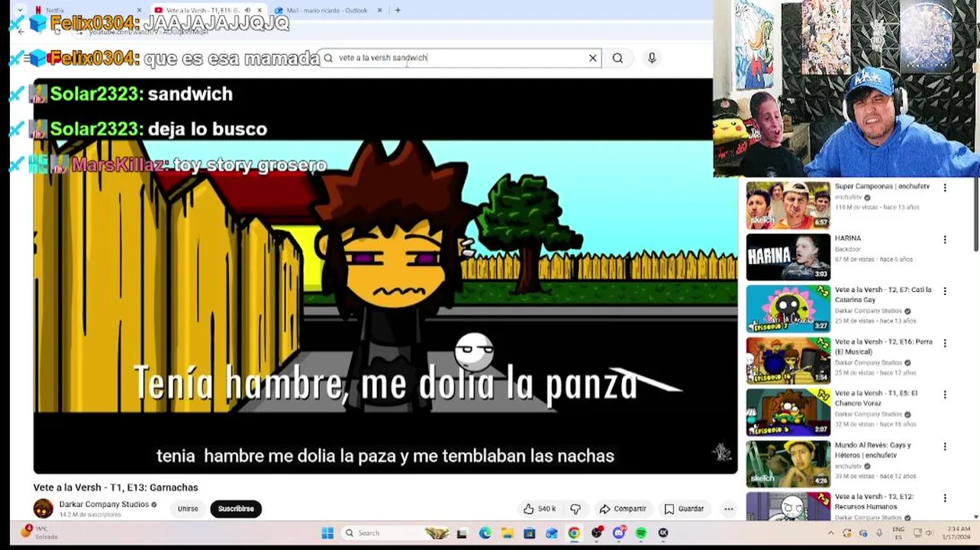Open Discord on taskbar

coord(619,533)
